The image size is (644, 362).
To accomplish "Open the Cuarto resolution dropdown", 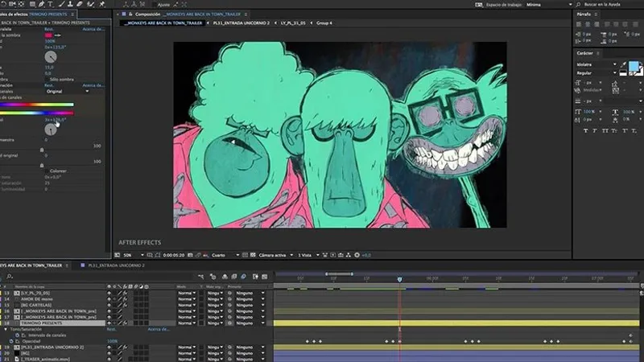I will 225,255.
